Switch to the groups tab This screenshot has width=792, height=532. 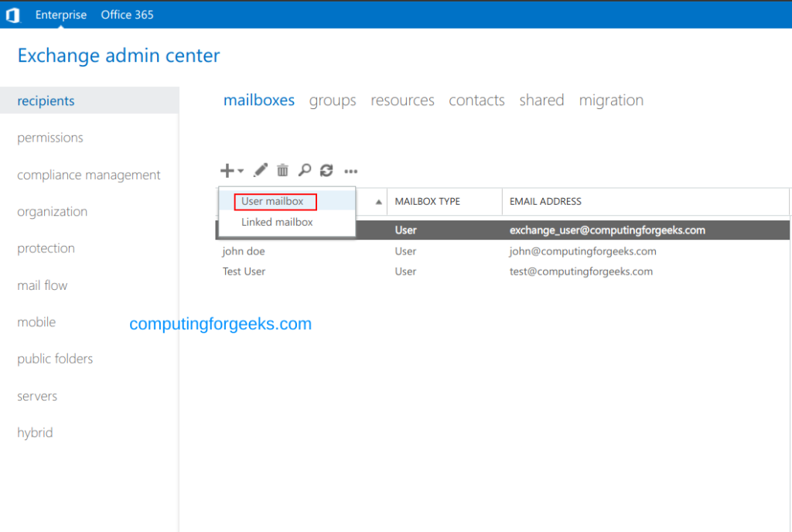point(332,100)
